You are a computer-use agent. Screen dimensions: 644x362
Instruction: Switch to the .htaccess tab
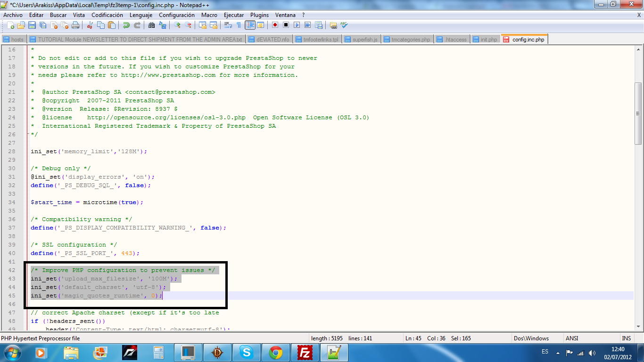point(452,40)
